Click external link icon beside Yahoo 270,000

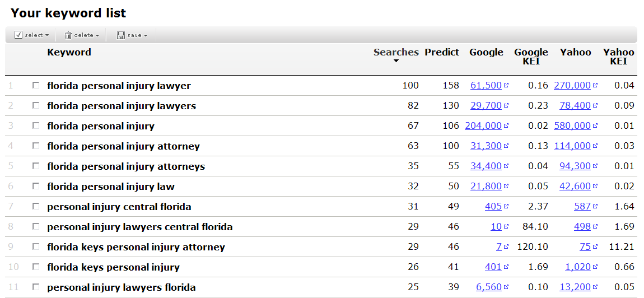(595, 86)
